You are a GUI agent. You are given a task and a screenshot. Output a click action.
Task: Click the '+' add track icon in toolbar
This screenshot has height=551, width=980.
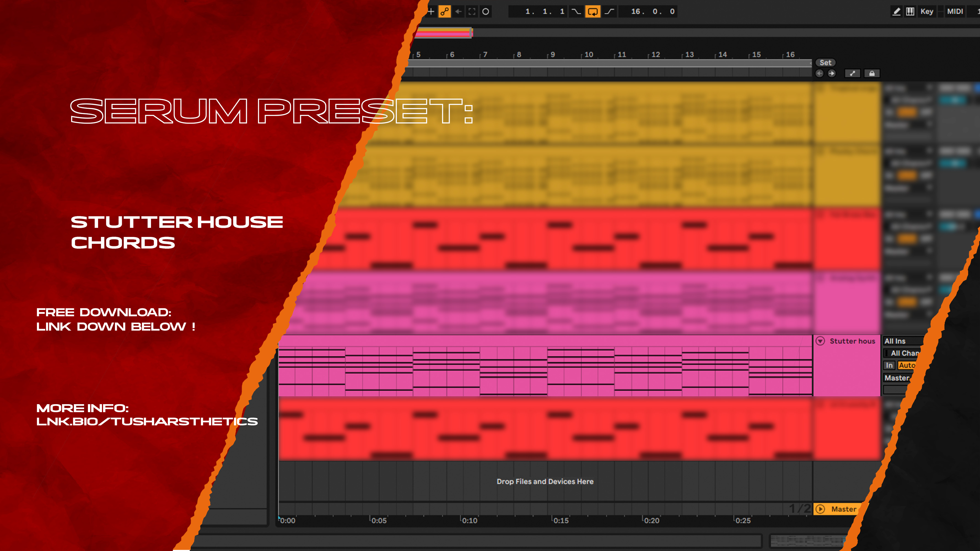[431, 11]
